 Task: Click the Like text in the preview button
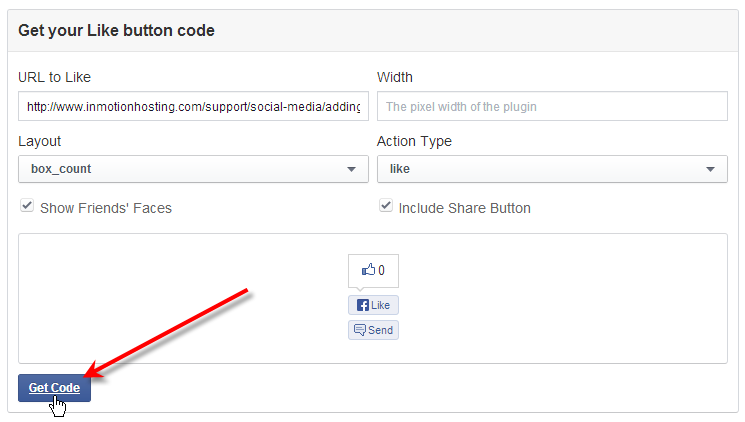point(381,305)
